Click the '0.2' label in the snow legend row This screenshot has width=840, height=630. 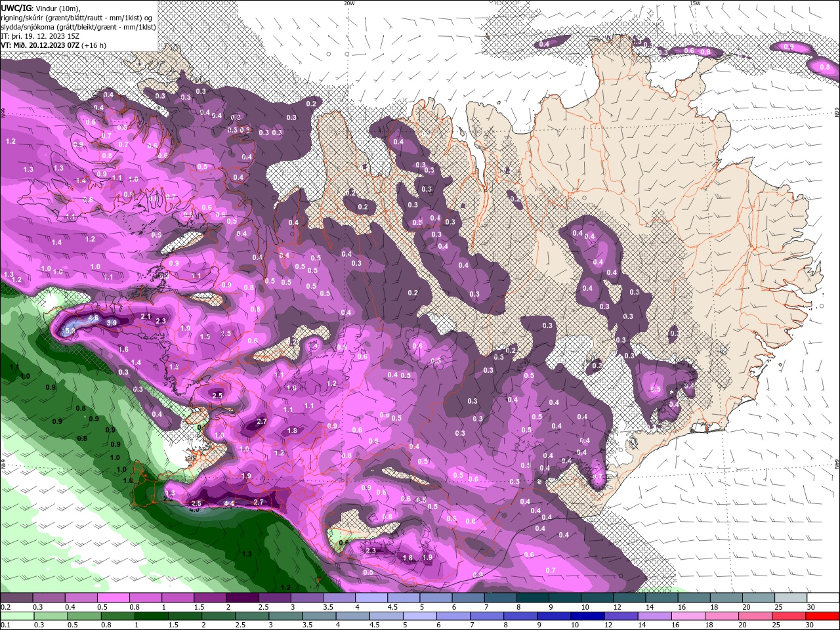point(6,607)
